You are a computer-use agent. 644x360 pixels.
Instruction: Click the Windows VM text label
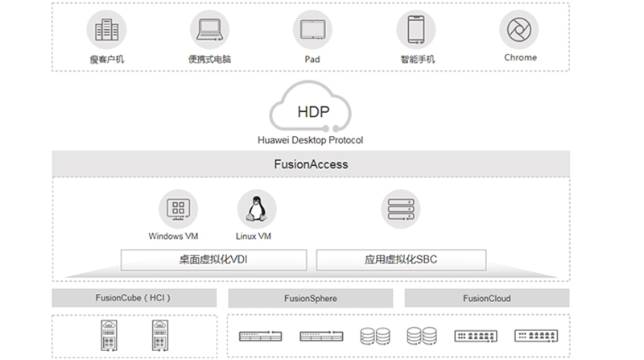(x=173, y=236)
